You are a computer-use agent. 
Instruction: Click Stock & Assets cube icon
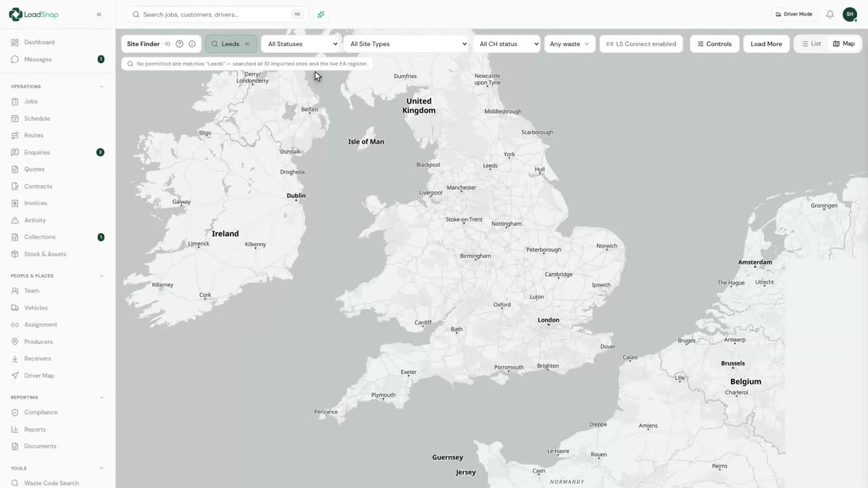(x=15, y=254)
